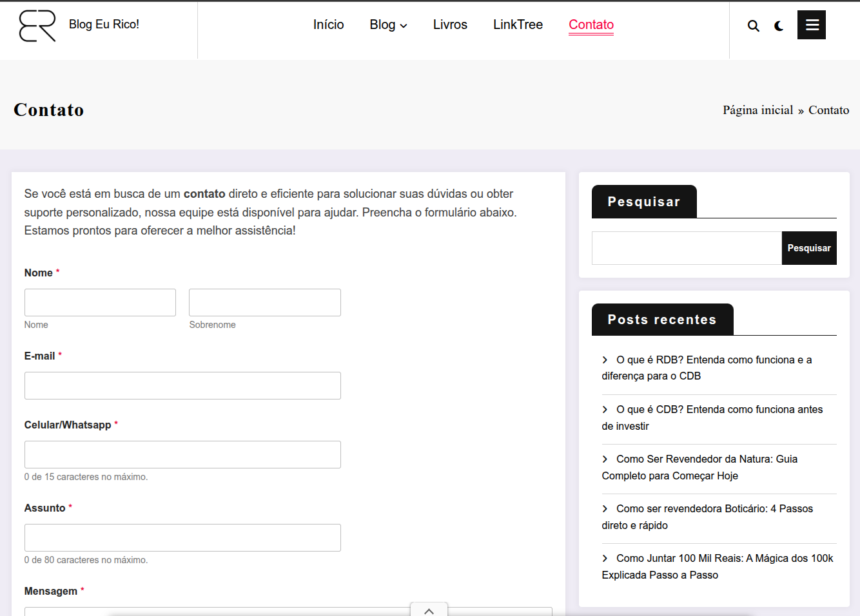This screenshot has height=616, width=860.
Task: Click the first name (Nome) input field
Action: pyautogui.click(x=100, y=302)
